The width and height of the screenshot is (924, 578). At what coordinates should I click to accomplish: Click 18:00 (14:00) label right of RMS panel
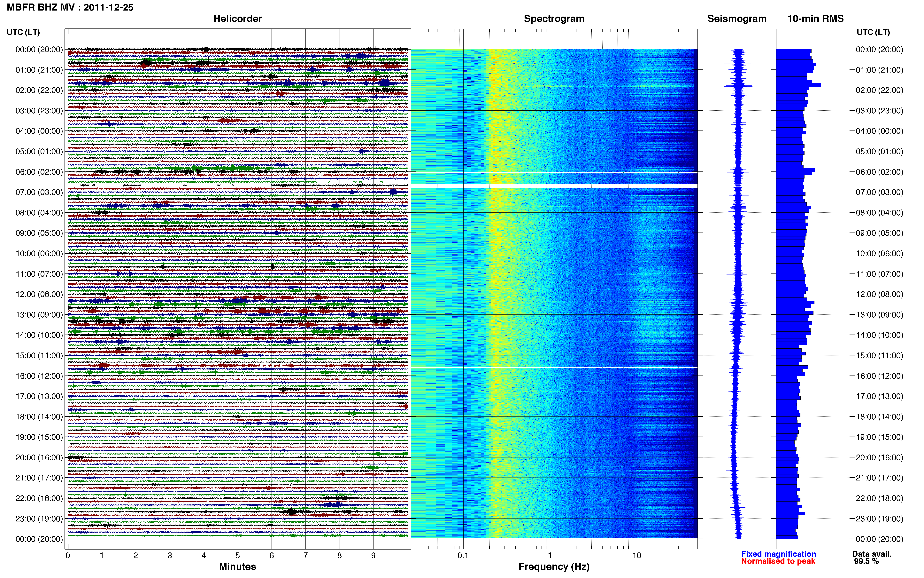[879, 417]
